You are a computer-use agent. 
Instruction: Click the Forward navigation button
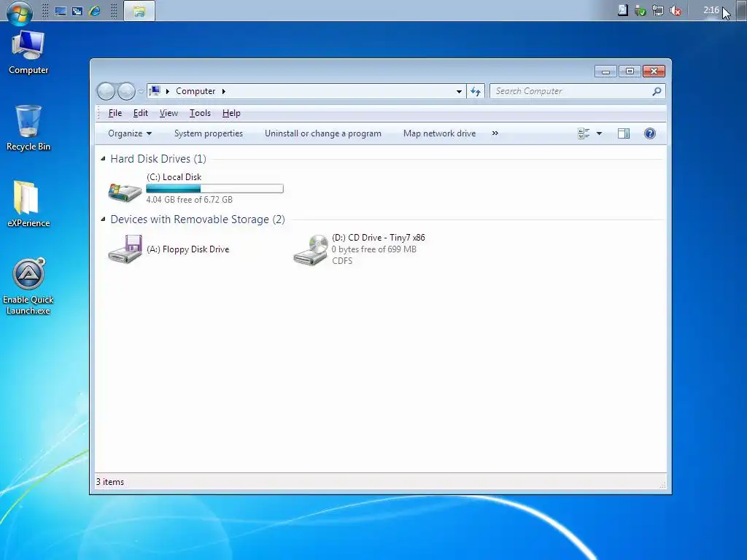pos(125,91)
